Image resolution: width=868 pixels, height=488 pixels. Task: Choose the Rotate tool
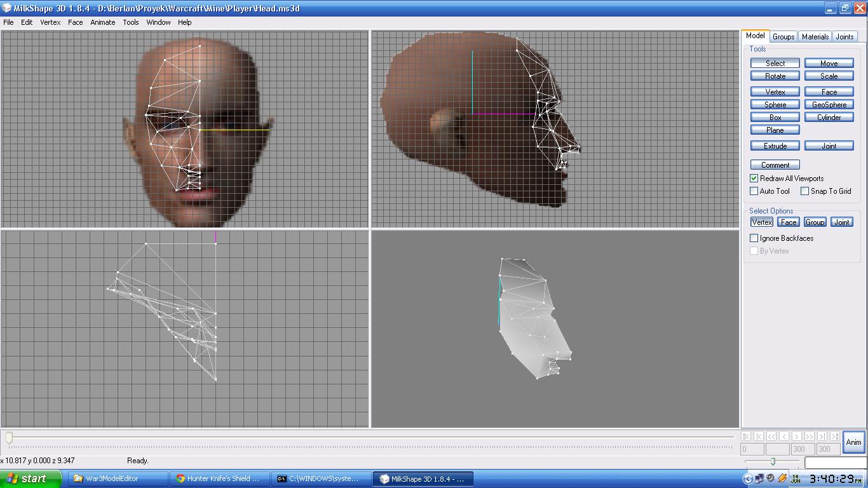click(775, 76)
